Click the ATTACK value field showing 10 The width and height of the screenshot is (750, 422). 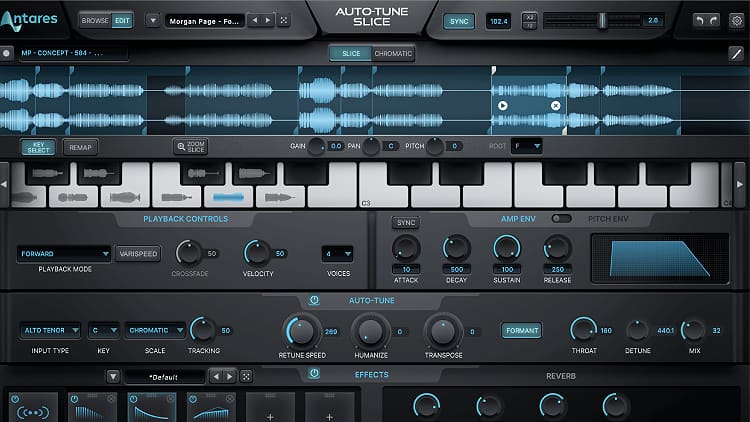pos(406,269)
